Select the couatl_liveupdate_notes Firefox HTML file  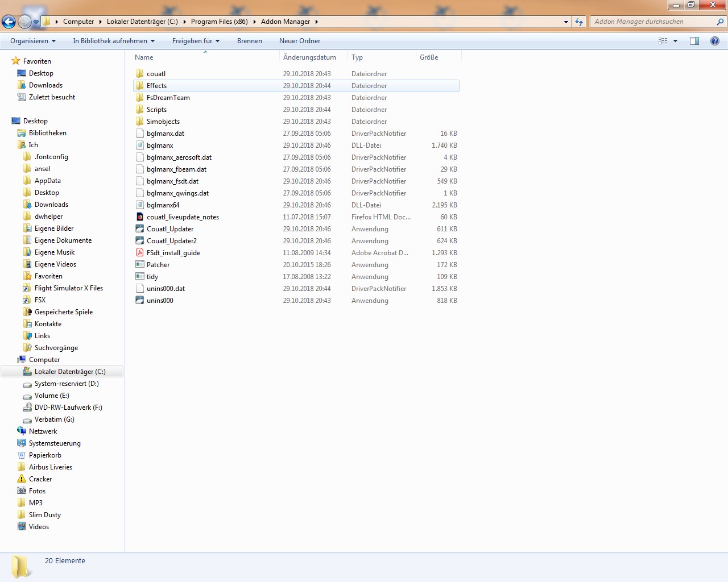click(182, 217)
